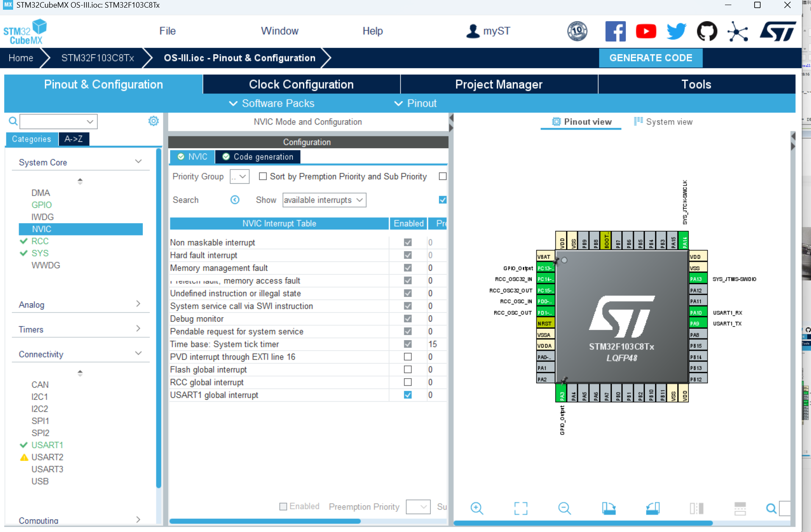811x532 pixels.
Task: Click the PA9 pin on the chip
Action: pyautogui.click(x=698, y=324)
